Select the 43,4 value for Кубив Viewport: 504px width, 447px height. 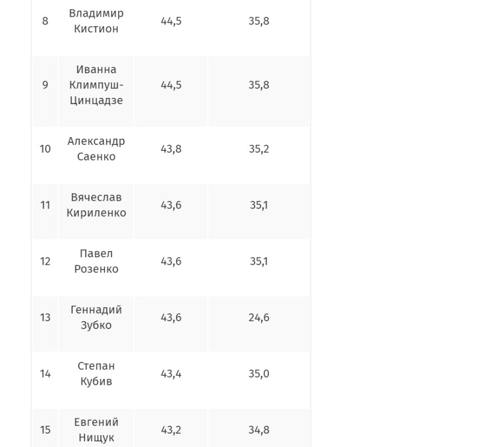pyautogui.click(x=171, y=374)
